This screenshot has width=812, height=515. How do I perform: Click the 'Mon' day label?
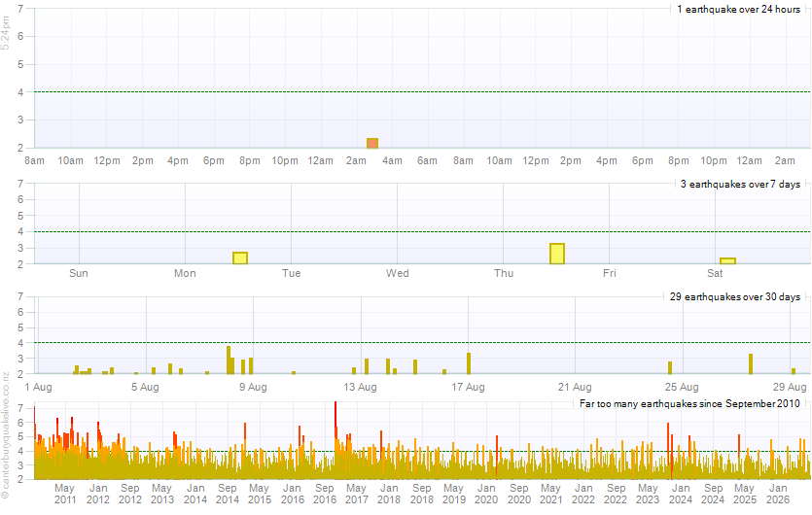pyautogui.click(x=185, y=273)
